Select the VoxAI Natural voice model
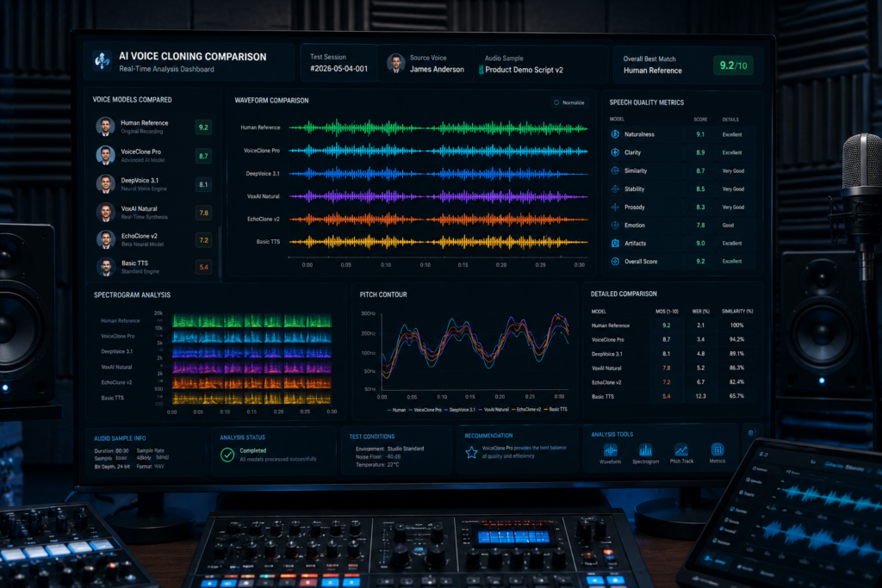 153,213
